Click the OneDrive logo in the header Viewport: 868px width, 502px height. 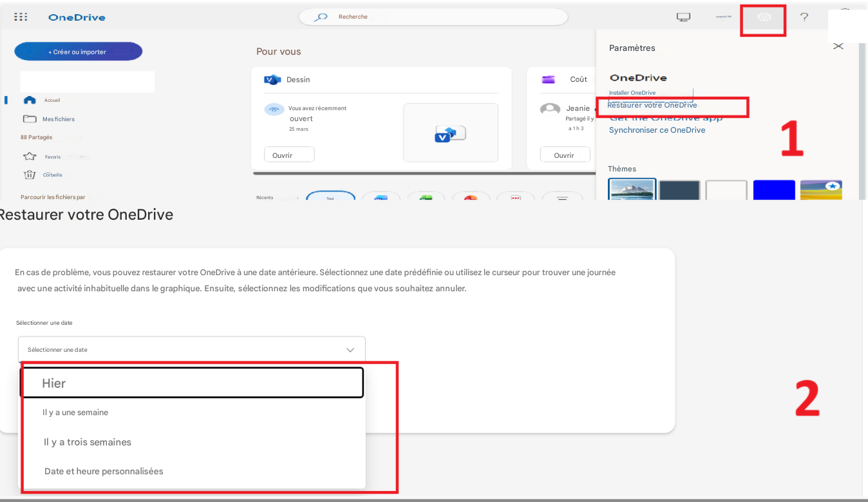click(x=77, y=17)
